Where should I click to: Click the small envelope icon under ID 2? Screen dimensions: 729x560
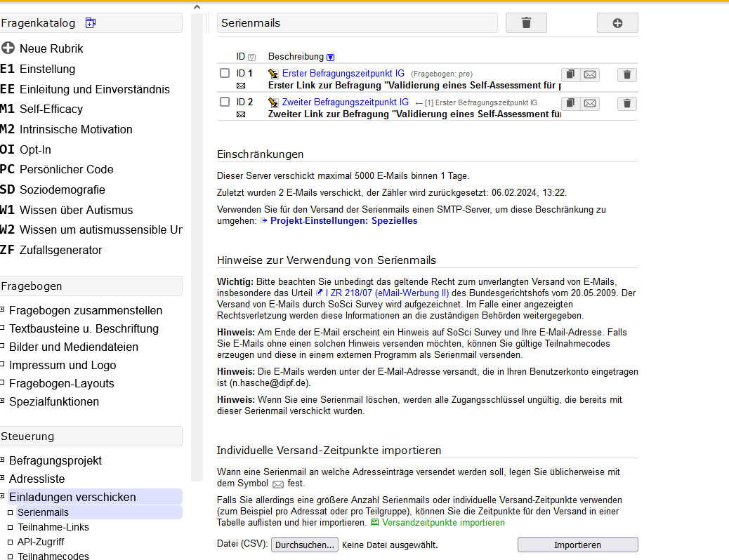pos(241,114)
